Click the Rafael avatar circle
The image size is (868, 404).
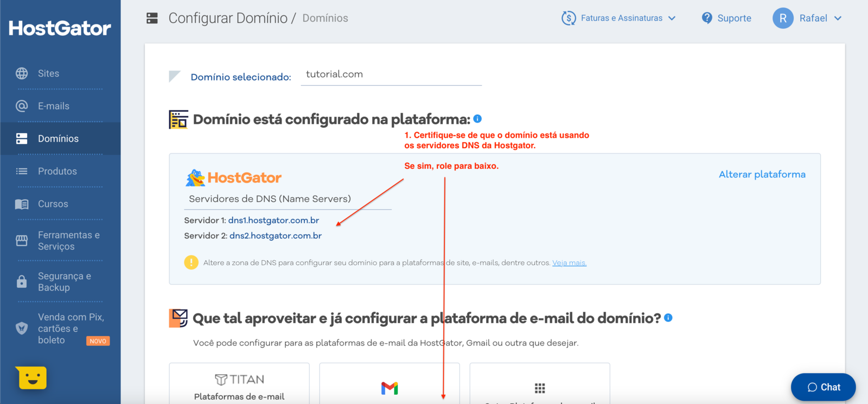point(783,18)
